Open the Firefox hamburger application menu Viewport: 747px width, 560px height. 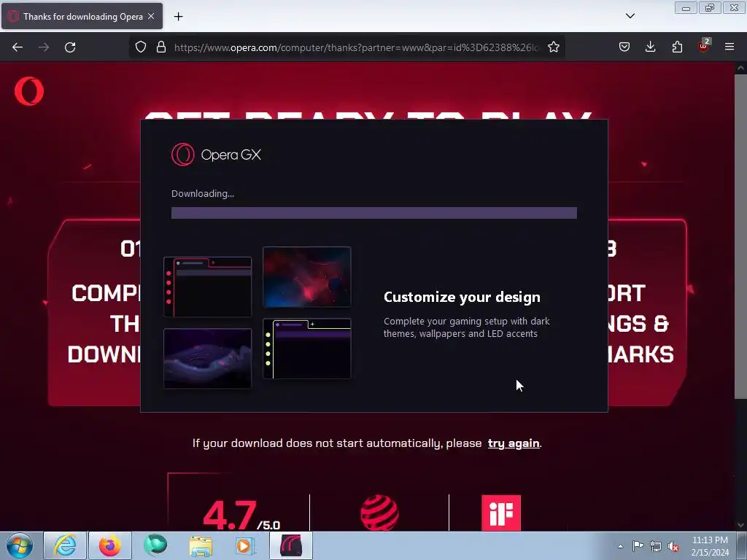pos(729,47)
